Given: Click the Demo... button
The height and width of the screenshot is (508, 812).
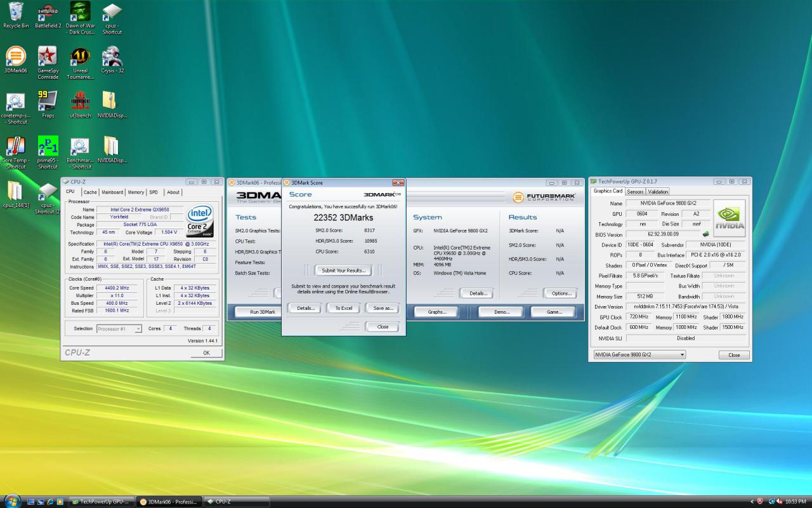Looking at the screenshot, I should point(502,312).
